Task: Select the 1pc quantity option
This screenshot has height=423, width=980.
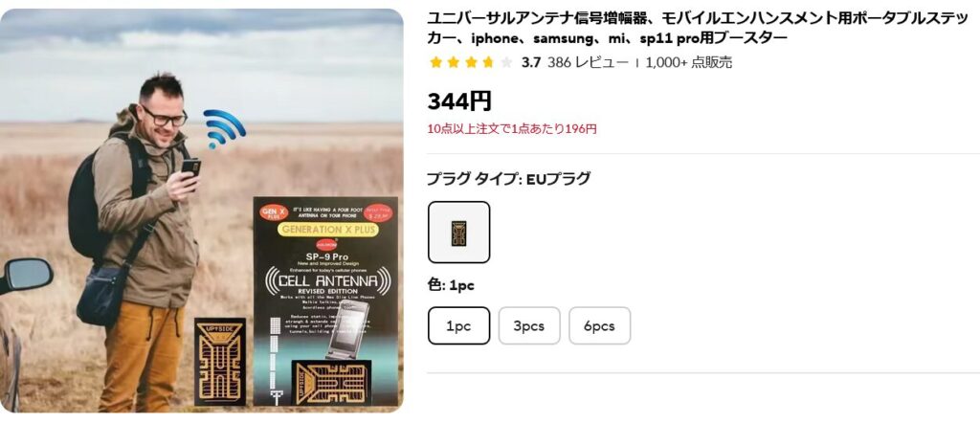Action: [458, 325]
